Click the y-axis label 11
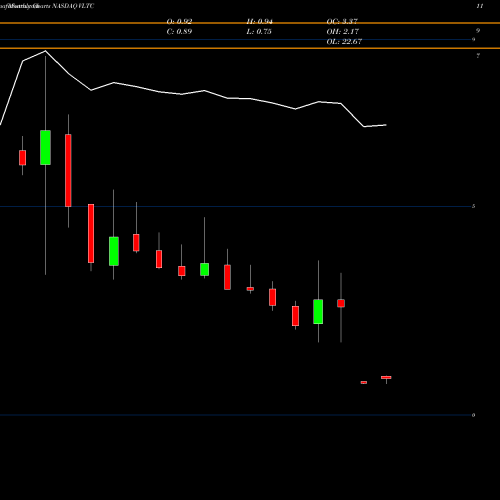 [480, 6]
